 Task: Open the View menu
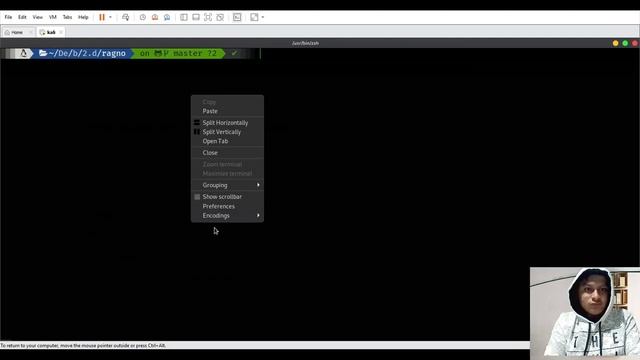pos(38,17)
